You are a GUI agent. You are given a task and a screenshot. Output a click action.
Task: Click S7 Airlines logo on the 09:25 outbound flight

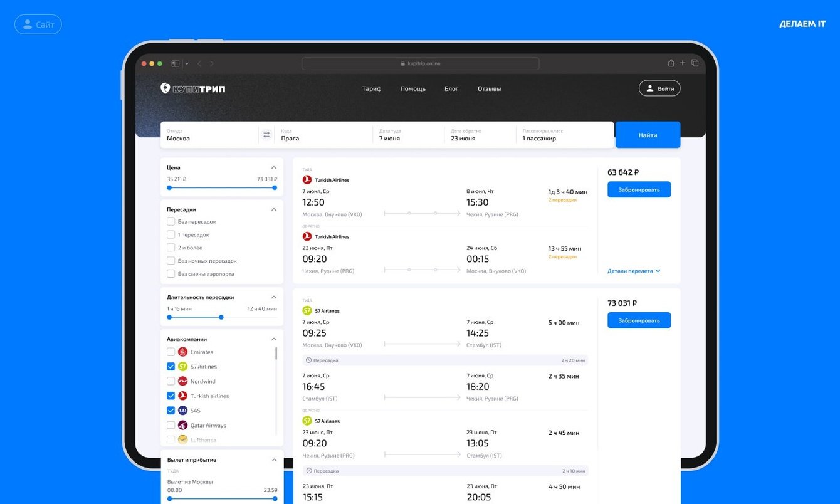[307, 310]
